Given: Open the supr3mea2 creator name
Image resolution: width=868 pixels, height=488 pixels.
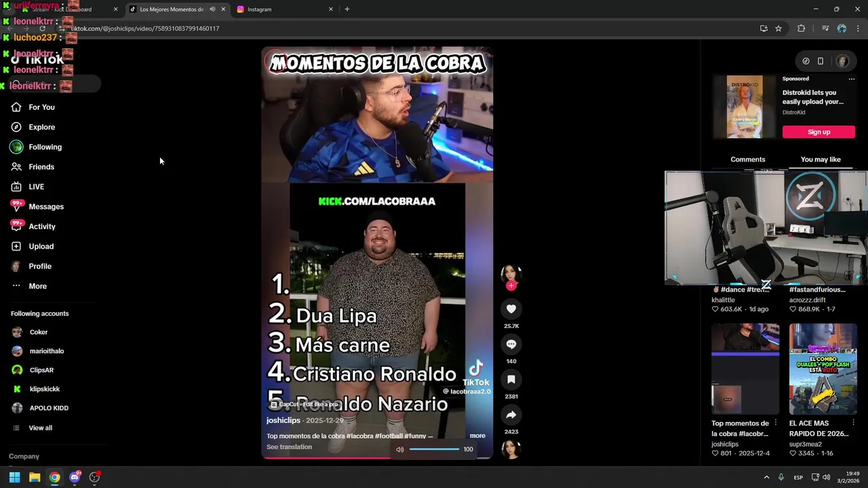Looking at the screenshot, I should 807,445.
